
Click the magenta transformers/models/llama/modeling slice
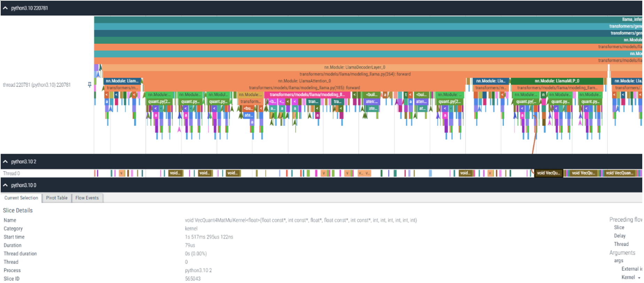click(x=307, y=95)
